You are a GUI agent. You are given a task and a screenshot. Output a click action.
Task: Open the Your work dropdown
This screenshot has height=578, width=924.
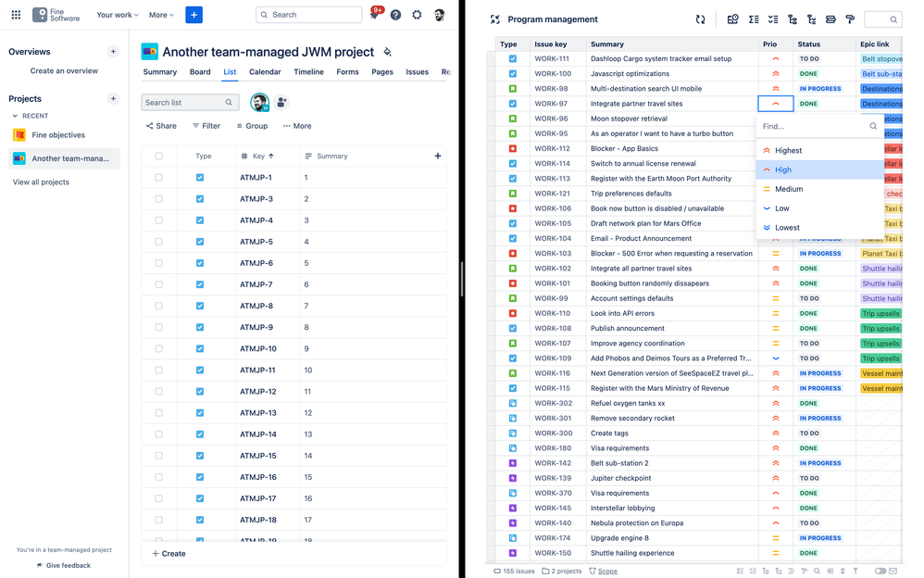coord(116,15)
